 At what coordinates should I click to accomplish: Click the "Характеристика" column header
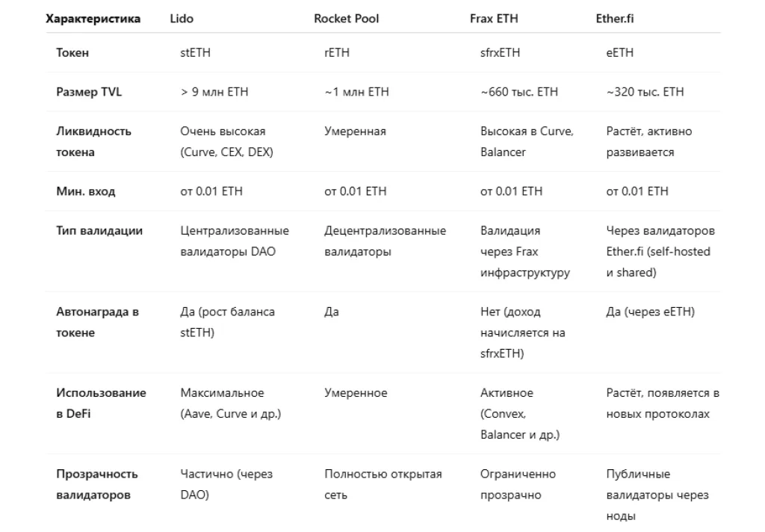click(93, 19)
